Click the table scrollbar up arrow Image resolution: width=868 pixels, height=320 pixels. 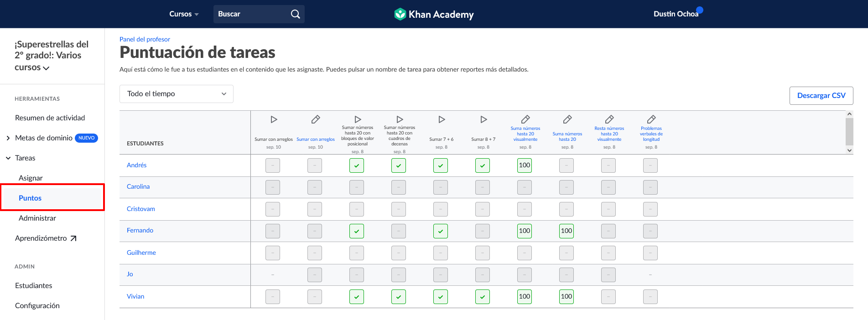[x=849, y=114]
